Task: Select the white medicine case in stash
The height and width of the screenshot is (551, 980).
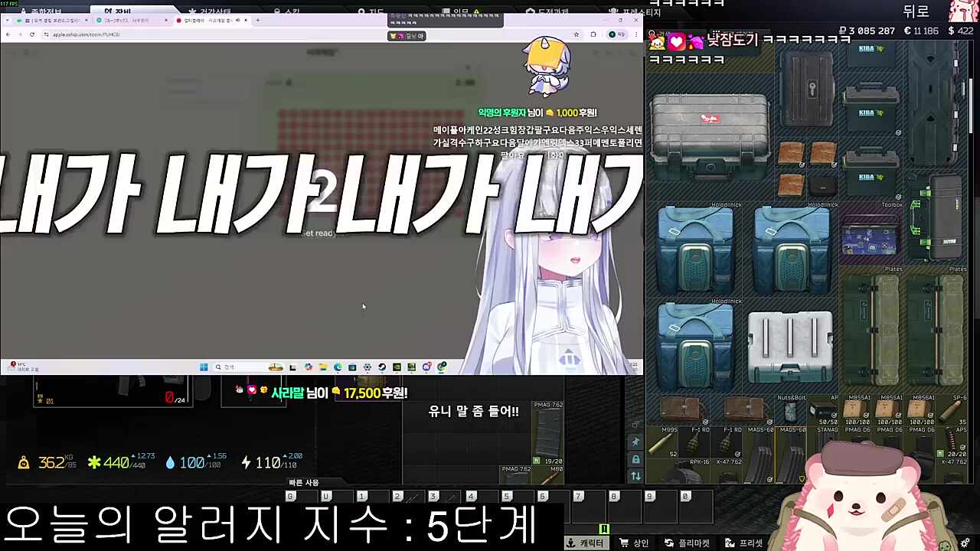Action: click(x=790, y=347)
